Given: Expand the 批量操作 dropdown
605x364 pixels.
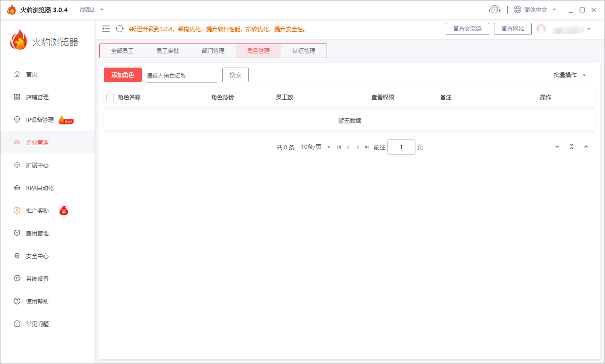Looking at the screenshot, I should pos(570,75).
